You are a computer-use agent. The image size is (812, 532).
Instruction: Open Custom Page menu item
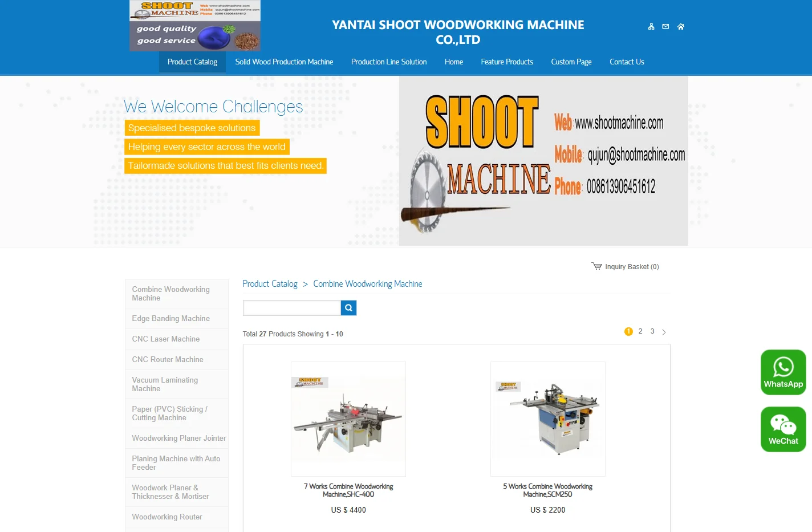pyautogui.click(x=571, y=62)
